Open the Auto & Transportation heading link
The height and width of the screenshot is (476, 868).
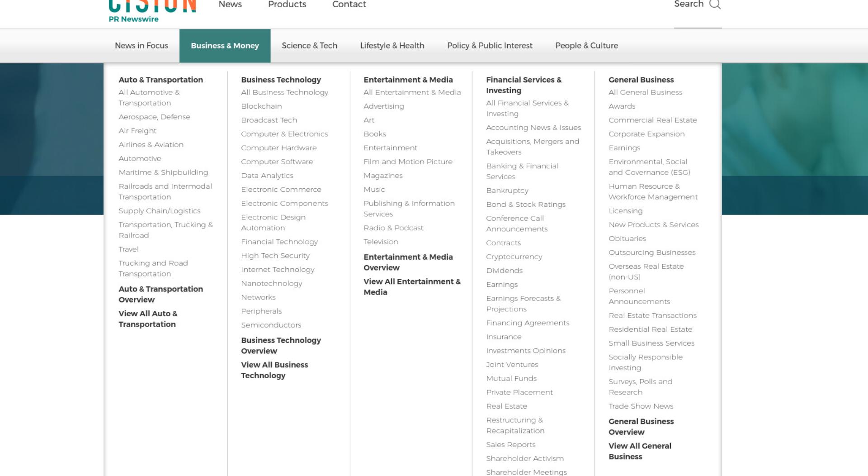click(161, 80)
